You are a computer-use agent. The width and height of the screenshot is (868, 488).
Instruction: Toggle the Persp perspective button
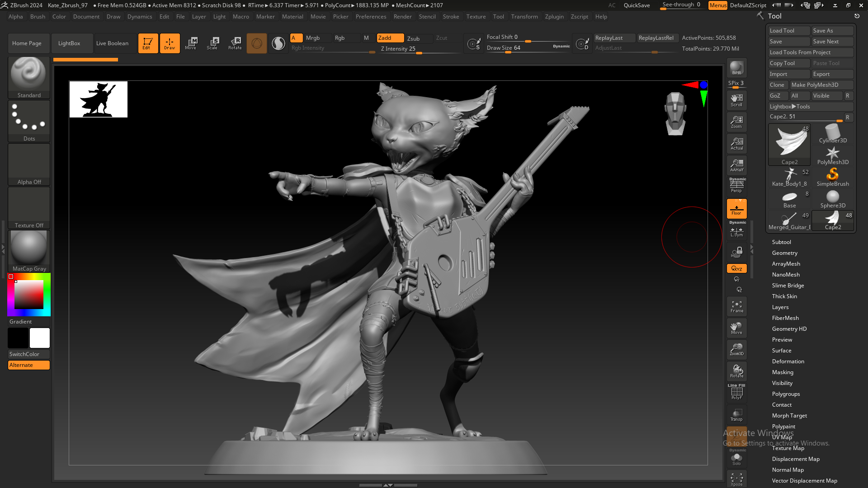736,185
